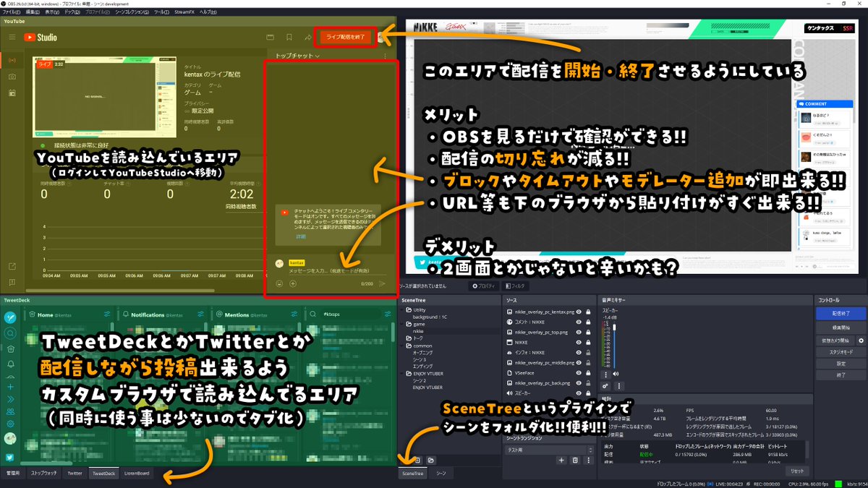
Task: Click スタジオモード button in controls
Action: pos(841,351)
